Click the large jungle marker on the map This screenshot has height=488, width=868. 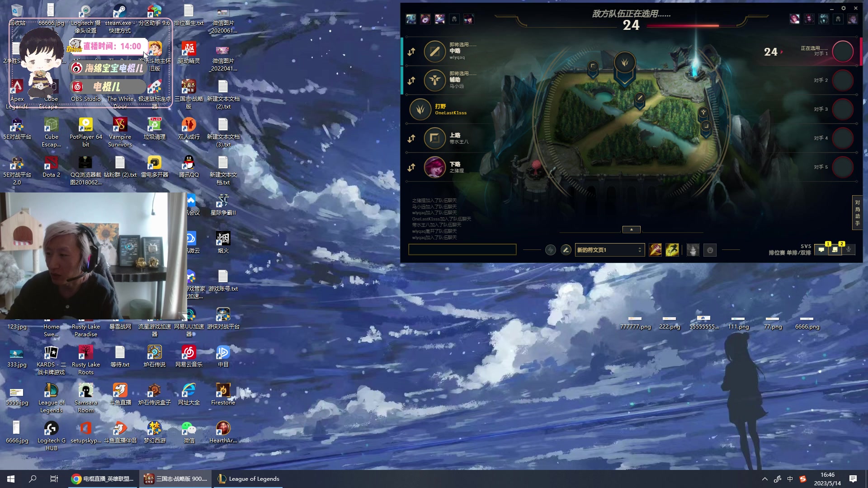pos(625,63)
